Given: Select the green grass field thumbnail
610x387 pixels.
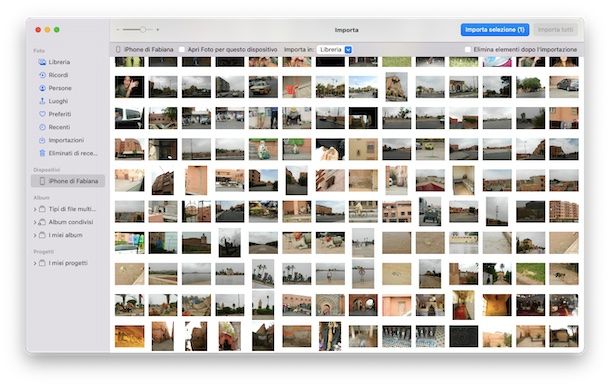Looking at the screenshot, I should pos(531,274).
